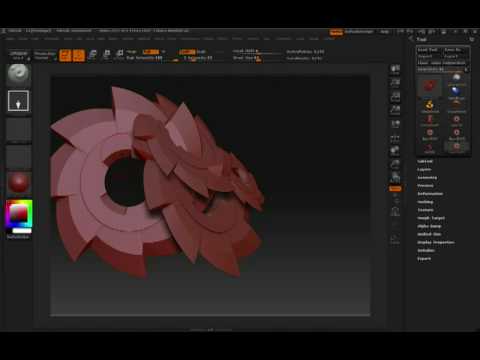Click the DefaultZScript button
This screenshot has height=360, width=480.
359,32
